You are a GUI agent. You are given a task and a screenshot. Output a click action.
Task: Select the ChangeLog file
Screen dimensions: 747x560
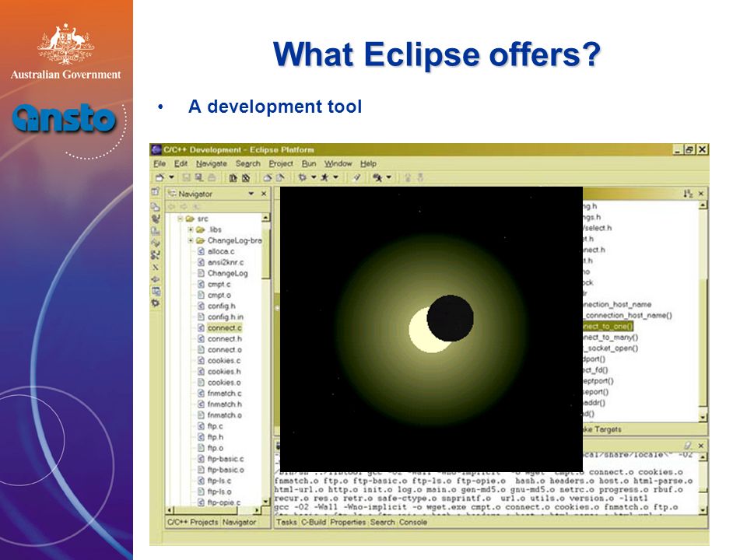pos(227,273)
